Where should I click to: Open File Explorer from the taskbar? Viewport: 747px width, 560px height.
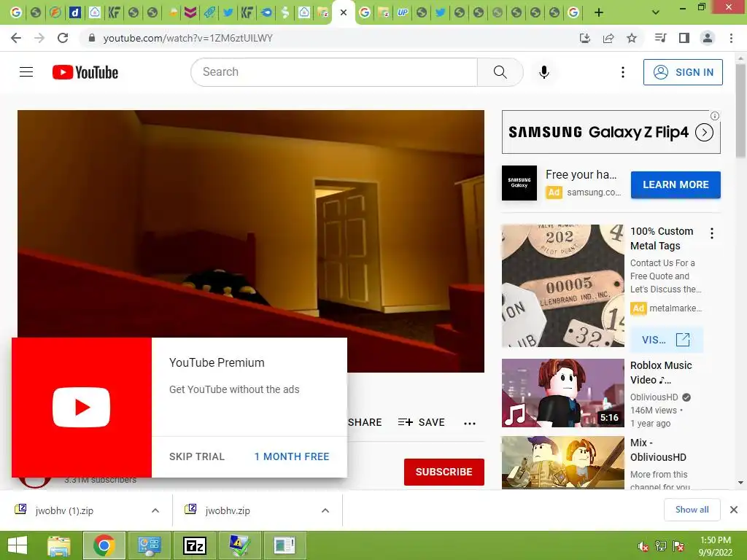(59, 545)
